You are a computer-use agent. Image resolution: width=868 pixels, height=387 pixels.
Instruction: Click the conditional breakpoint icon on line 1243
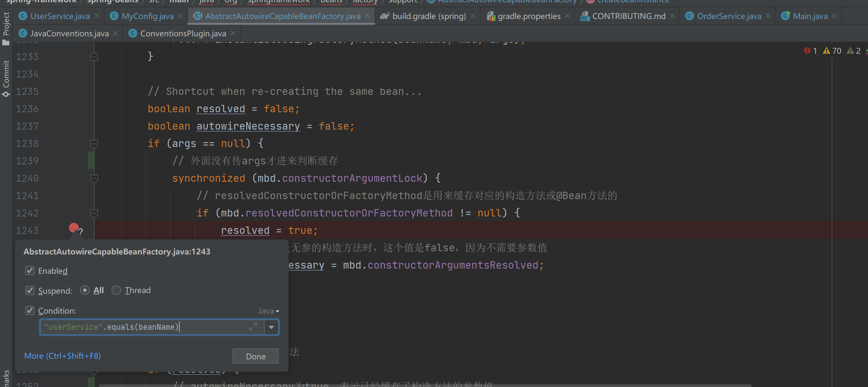[x=74, y=228]
